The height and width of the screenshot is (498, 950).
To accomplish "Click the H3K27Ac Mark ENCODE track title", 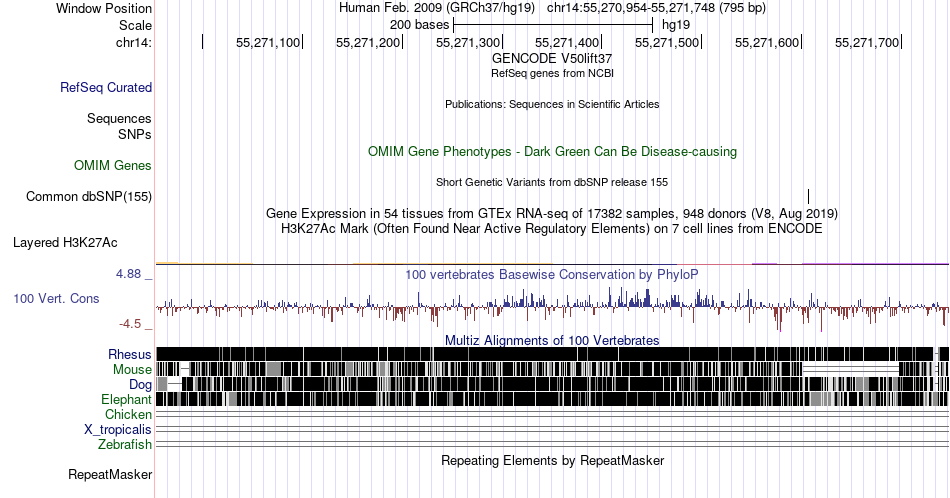I will click(x=552, y=229).
